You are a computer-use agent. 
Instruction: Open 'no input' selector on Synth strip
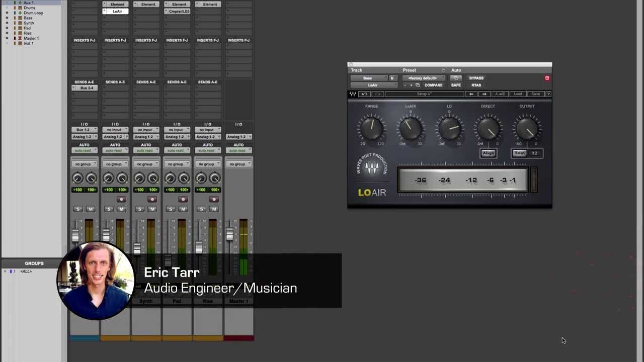(x=146, y=130)
